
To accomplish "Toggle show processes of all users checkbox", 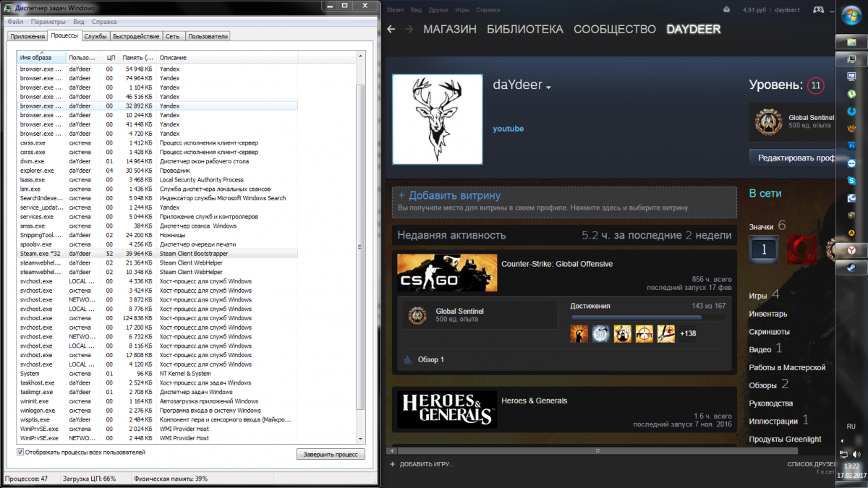I will point(20,452).
